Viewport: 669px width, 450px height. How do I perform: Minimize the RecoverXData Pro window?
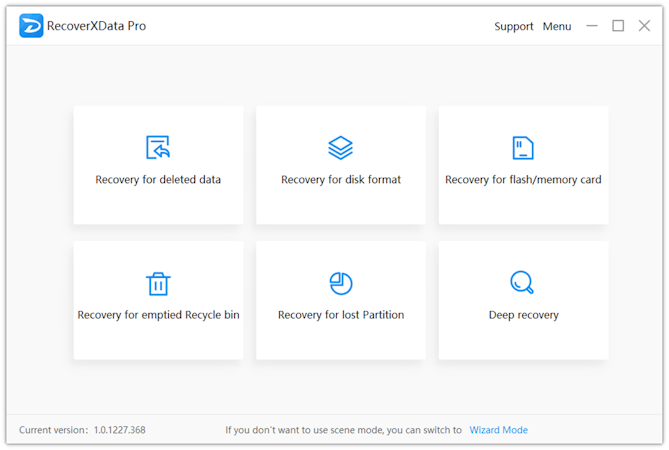(592, 26)
